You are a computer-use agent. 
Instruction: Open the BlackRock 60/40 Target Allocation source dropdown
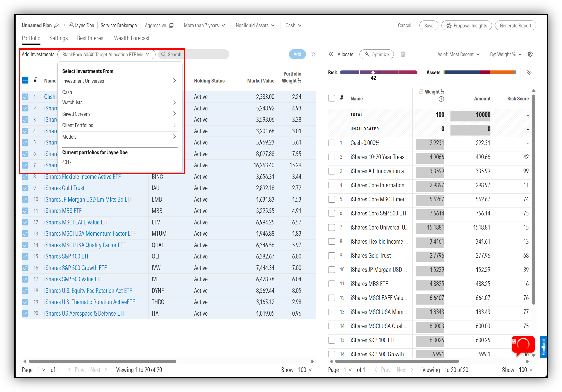[x=106, y=54]
